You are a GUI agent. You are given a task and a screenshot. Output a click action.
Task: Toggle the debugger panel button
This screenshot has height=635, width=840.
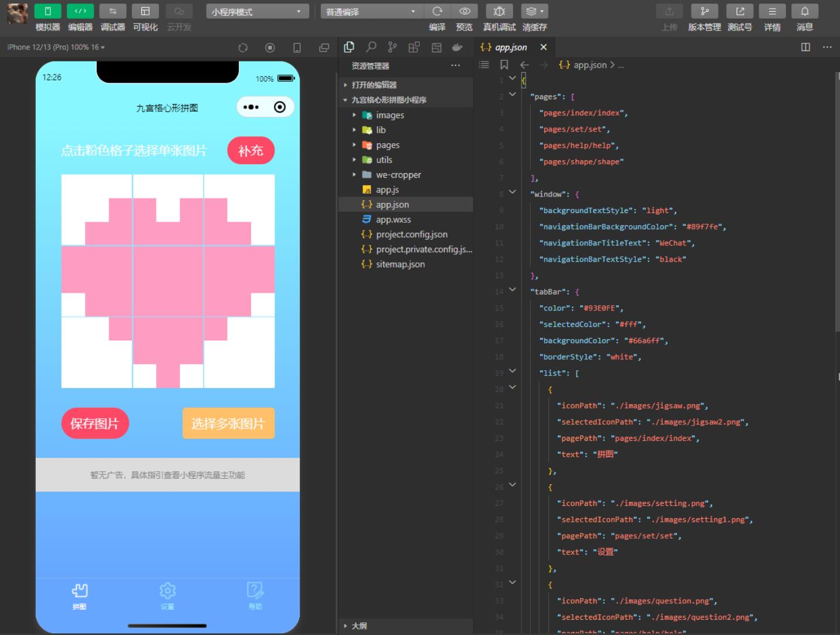(113, 11)
